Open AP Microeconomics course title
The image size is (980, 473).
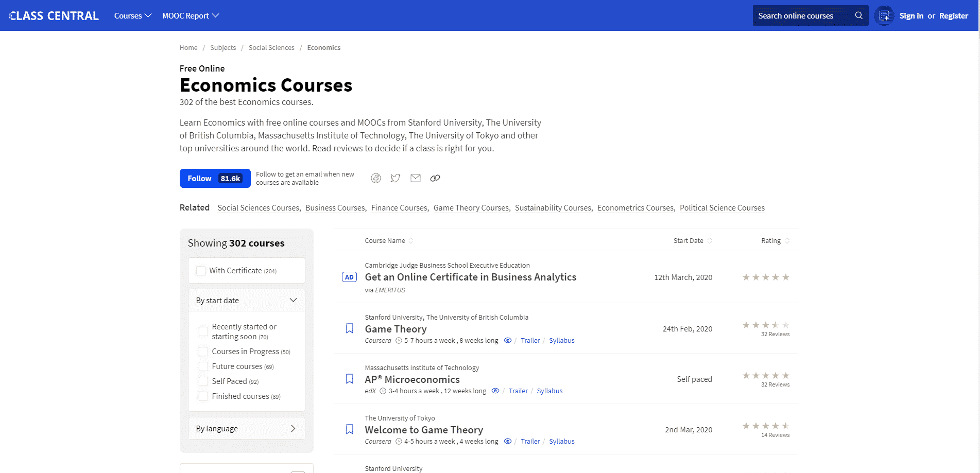click(412, 379)
